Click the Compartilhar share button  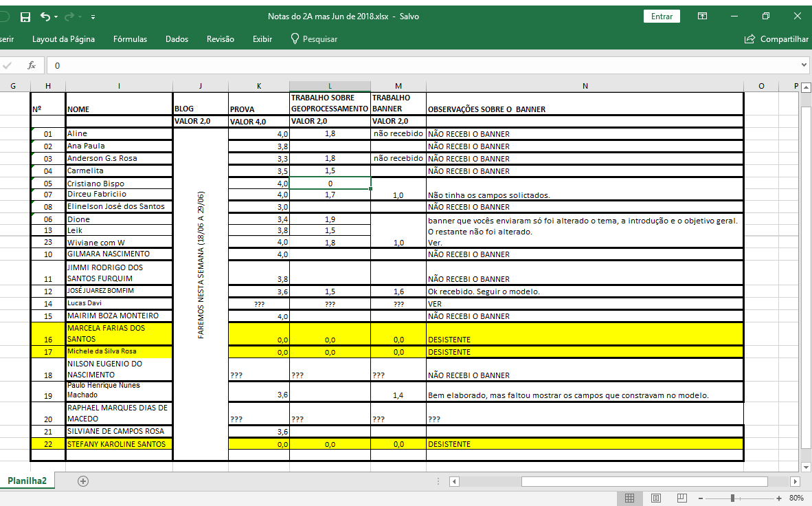tap(776, 39)
